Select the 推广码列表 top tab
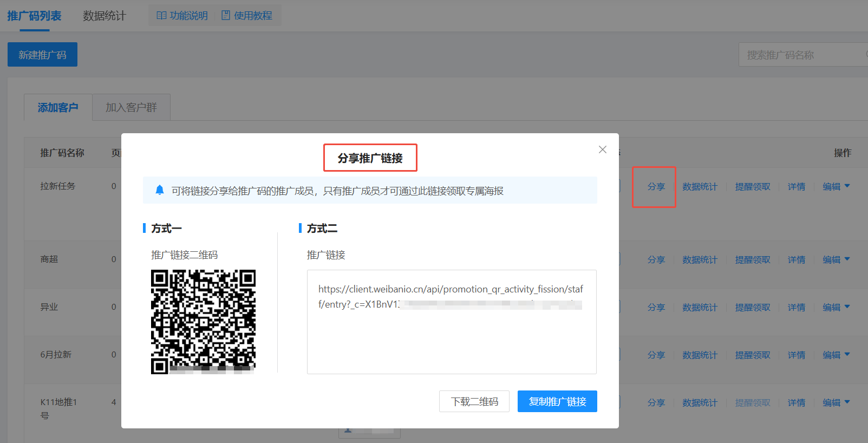868x443 pixels. [x=34, y=16]
